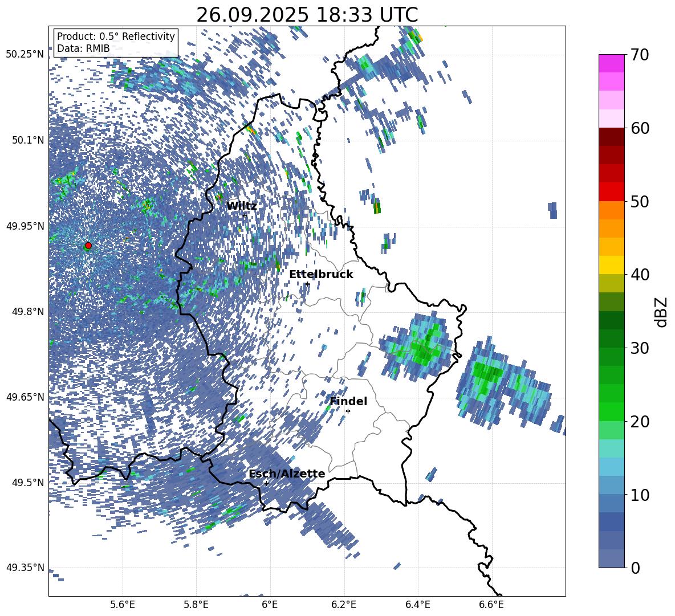Screen dimensions: 675x616
Task: Click the 49.95°N latitude label
Action: click(x=25, y=226)
